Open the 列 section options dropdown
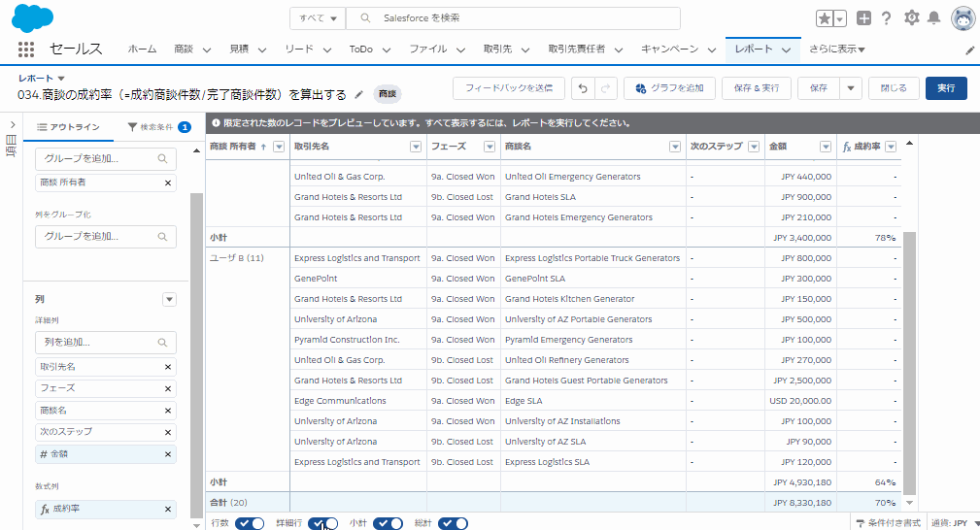Viewport: 980px width, 530px height. pos(169,299)
